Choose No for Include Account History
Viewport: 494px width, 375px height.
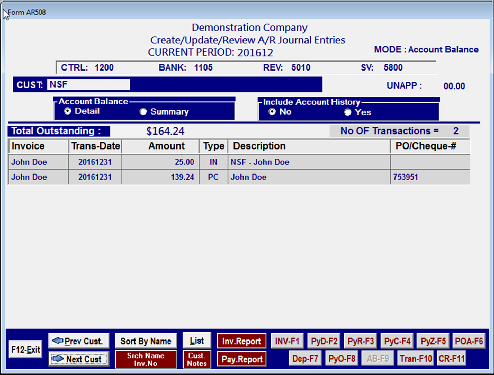(272, 112)
